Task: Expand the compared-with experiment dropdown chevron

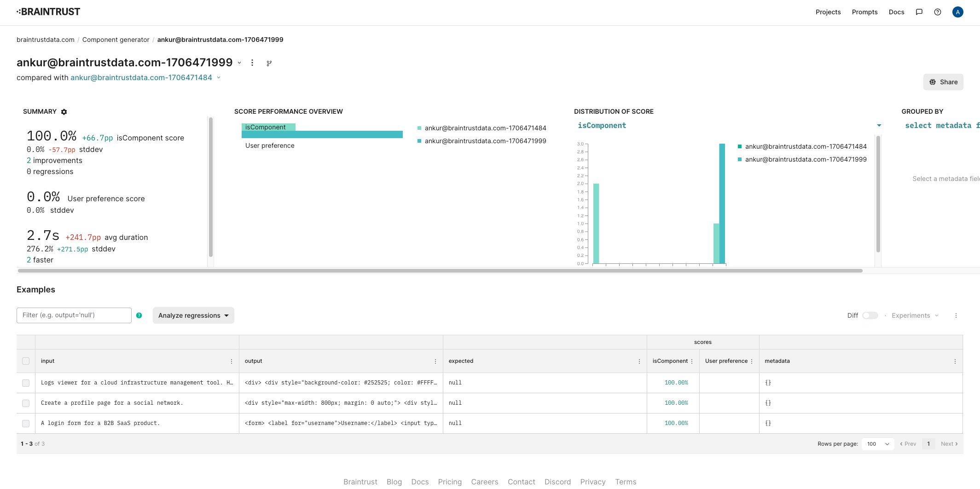Action: pos(219,77)
